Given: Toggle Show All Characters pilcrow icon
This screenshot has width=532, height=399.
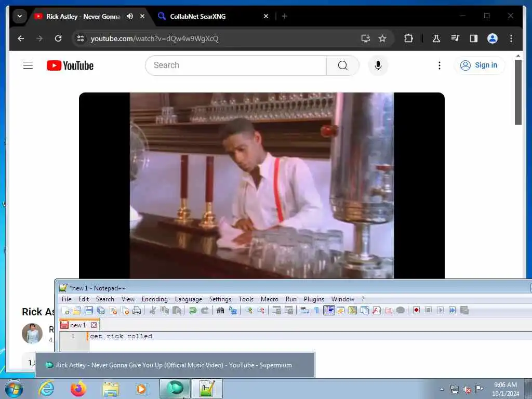Looking at the screenshot, I should [x=316, y=311].
